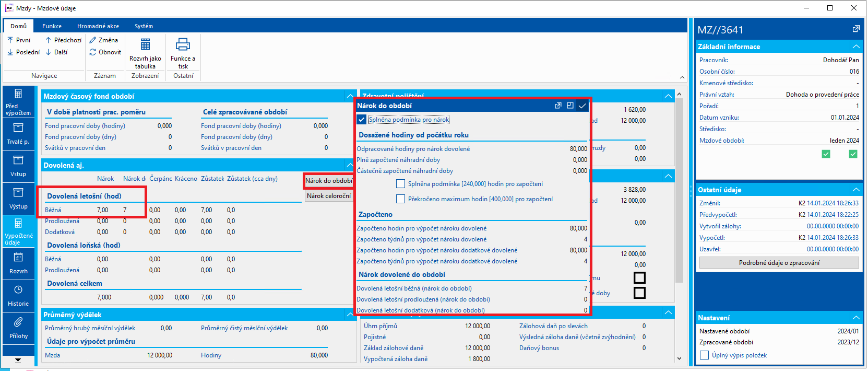Open the Systém ribbon tab
This screenshot has height=371, width=868.
(144, 26)
